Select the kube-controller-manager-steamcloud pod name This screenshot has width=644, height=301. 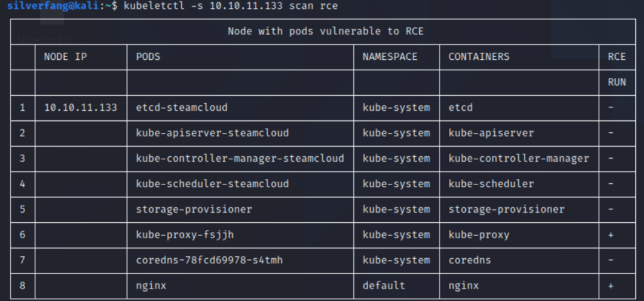pos(240,158)
